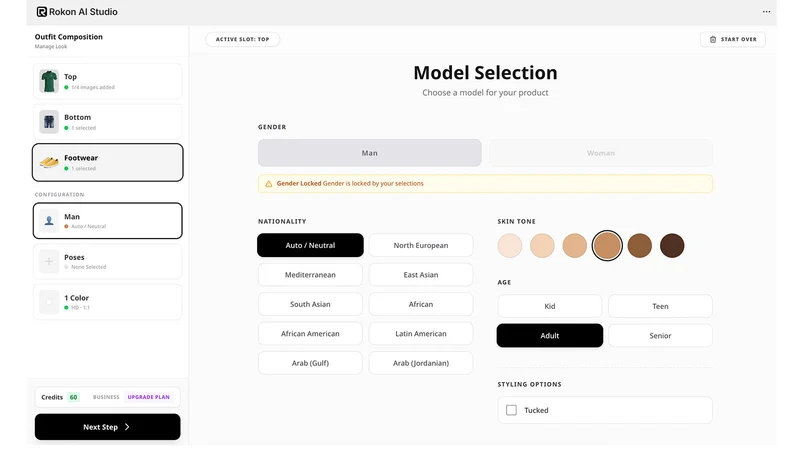Choose Mediterranean nationality
Image resolution: width=800 pixels, height=450 pixels.
(x=310, y=275)
